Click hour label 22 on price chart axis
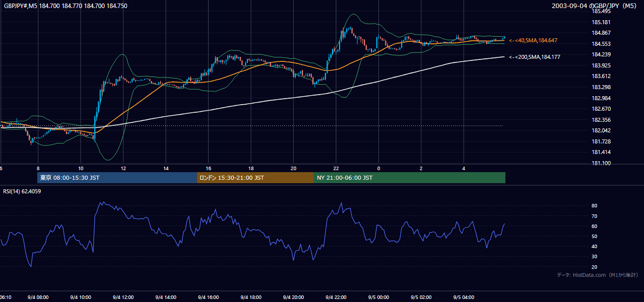Screen dimensions: 644x302 336,168
